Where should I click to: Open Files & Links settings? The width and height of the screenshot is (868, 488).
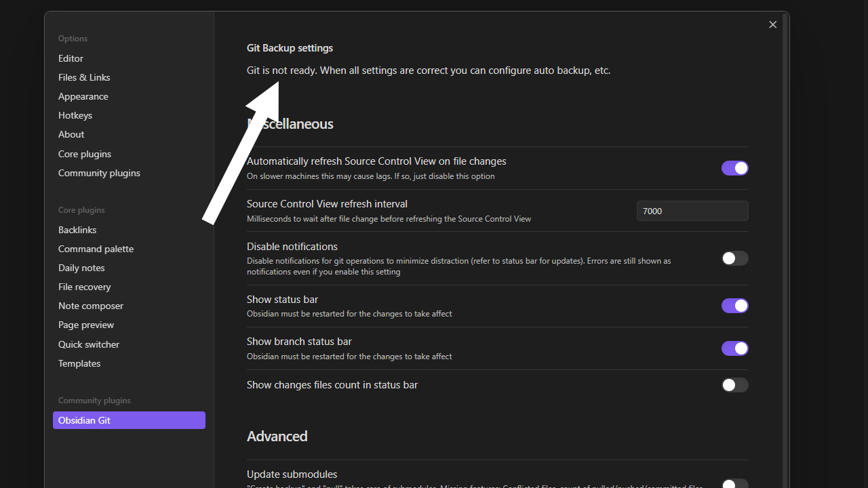click(x=84, y=77)
